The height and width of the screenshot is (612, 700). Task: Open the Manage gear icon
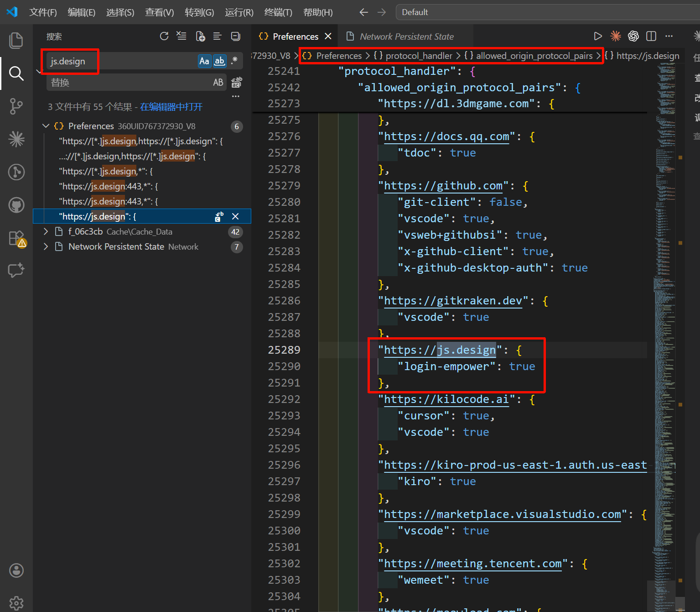click(x=16, y=603)
